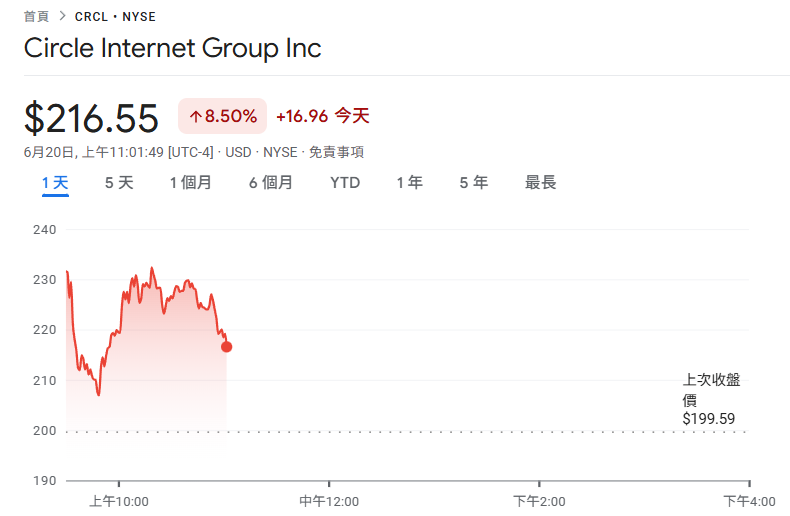Image resolution: width=790 pixels, height=516 pixels.
Task: Switch to the 5 年 range tab
Action: [474, 182]
